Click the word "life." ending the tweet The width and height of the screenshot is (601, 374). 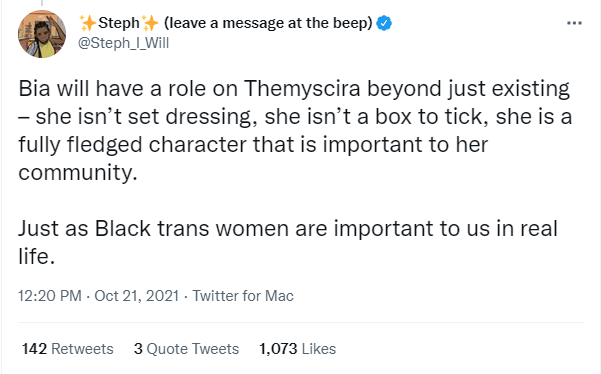coord(36,256)
